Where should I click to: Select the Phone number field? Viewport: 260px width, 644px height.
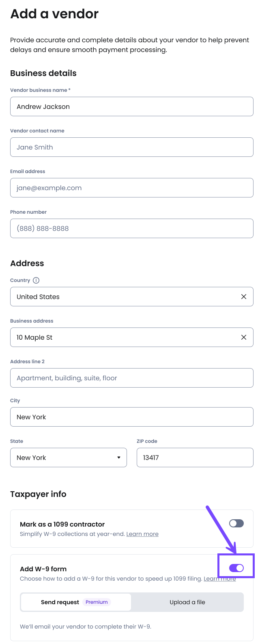[x=132, y=228]
